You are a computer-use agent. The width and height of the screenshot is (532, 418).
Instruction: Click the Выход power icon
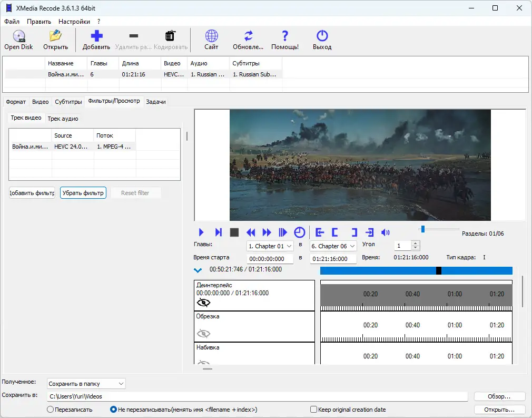[x=322, y=36]
